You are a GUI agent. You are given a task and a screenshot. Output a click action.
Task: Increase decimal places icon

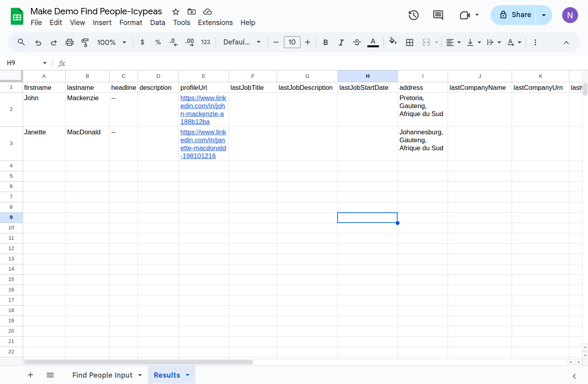coord(190,42)
